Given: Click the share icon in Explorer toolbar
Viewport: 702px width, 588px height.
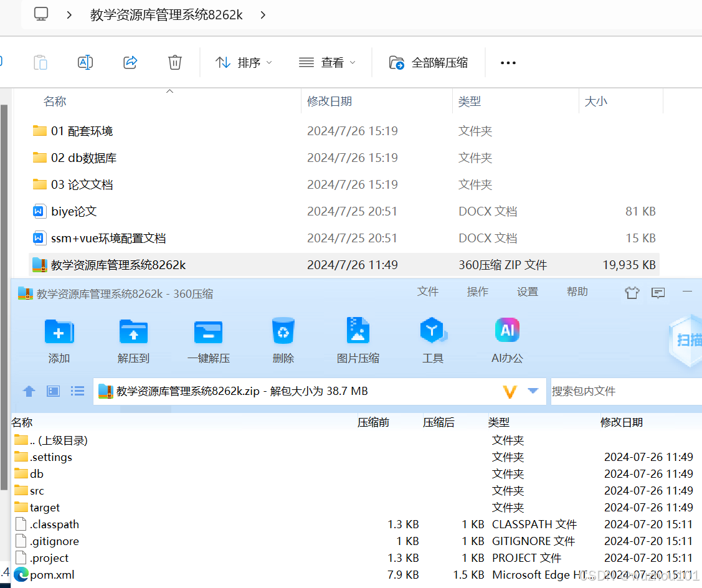Looking at the screenshot, I should [x=130, y=62].
